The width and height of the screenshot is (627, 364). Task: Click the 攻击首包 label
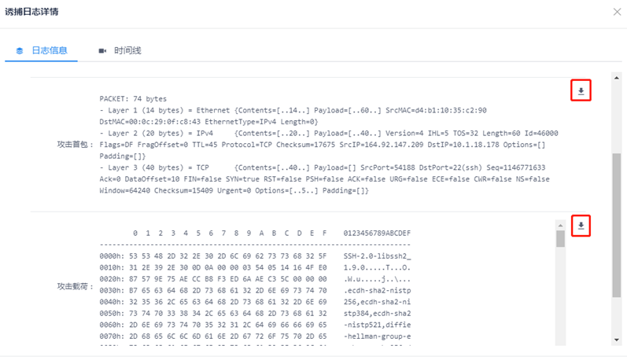tap(75, 145)
